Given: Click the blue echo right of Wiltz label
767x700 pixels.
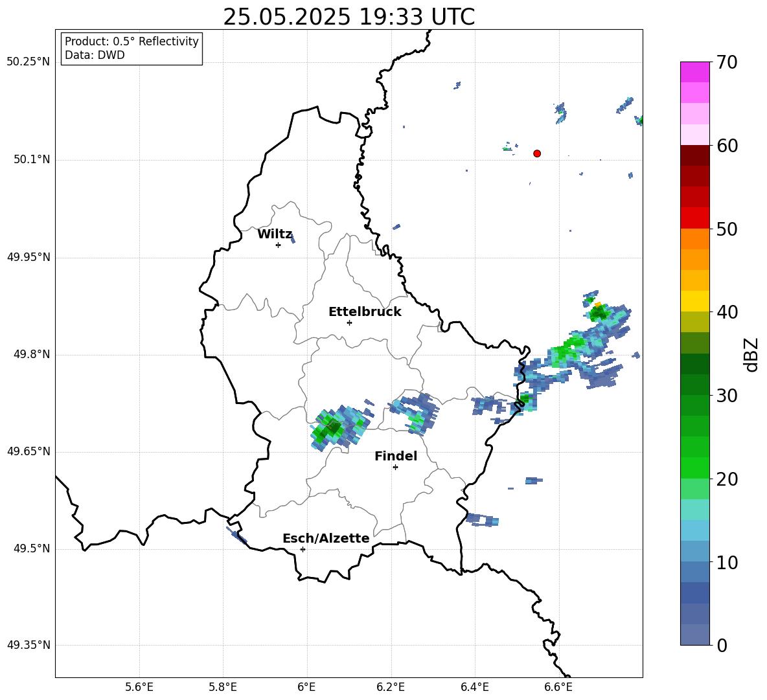Looking at the screenshot, I should [293, 238].
